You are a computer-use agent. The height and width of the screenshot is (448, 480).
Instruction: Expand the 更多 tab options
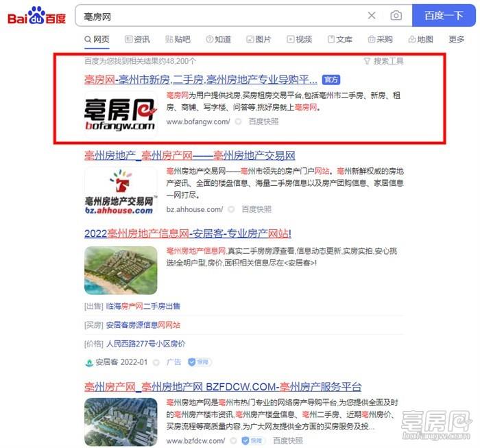(457, 39)
